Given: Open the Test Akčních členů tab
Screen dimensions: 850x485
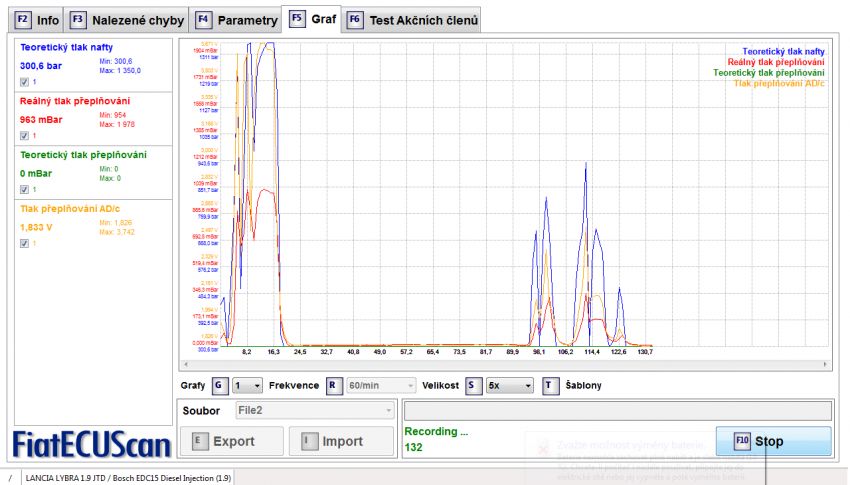Looking at the screenshot, I should pyautogui.click(x=414, y=19).
